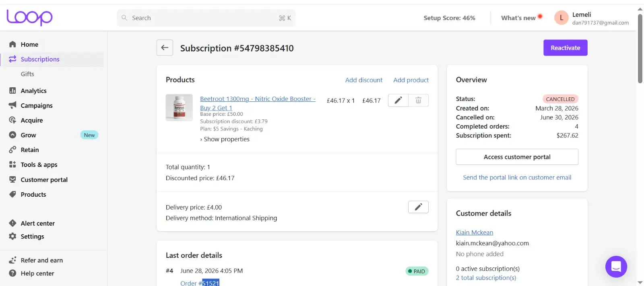The height and width of the screenshot is (286, 644).
Task: Click Send the portal link on customer email
Action: click(517, 177)
